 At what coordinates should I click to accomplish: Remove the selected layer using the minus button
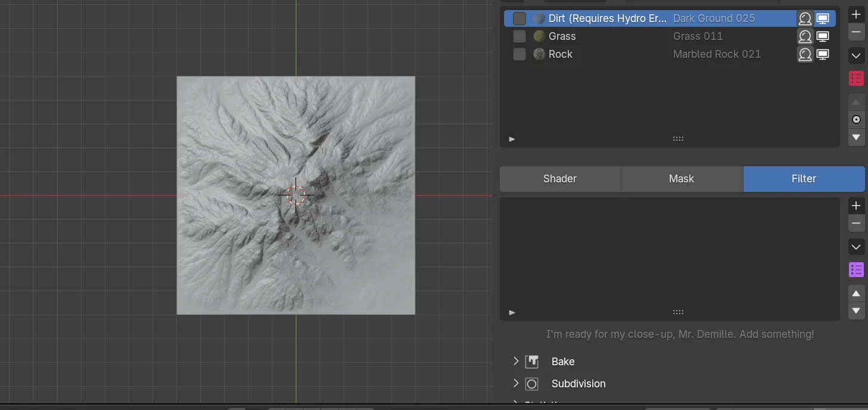[x=856, y=32]
